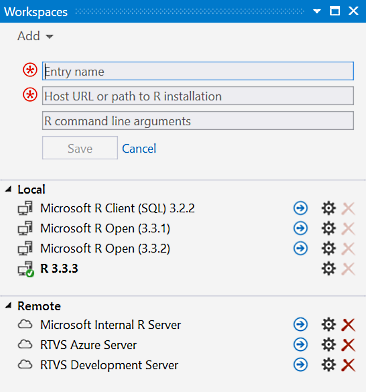Click the Cancel link
Image resolution: width=366 pixels, height=392 pixels.
(x=139, y=148)
